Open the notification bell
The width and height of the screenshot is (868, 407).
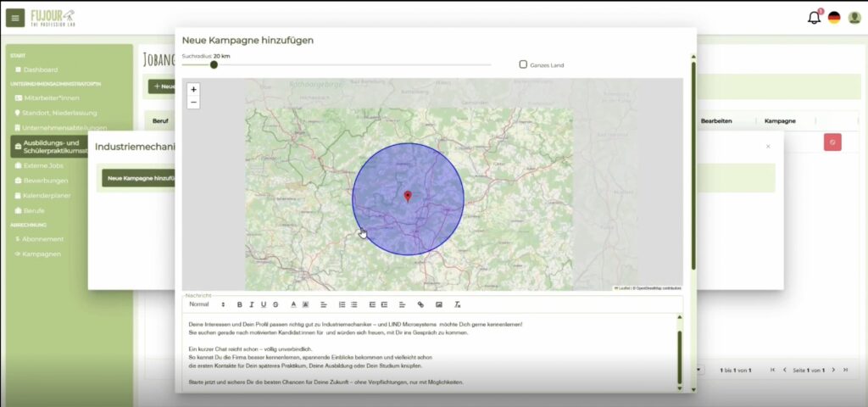814,18
